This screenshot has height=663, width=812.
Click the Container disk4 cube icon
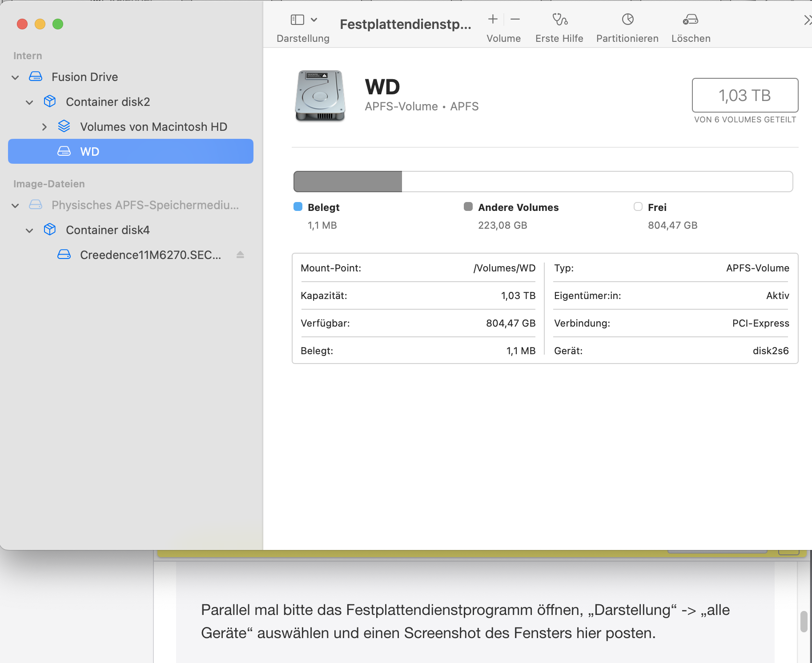click(x=50, y=230)
